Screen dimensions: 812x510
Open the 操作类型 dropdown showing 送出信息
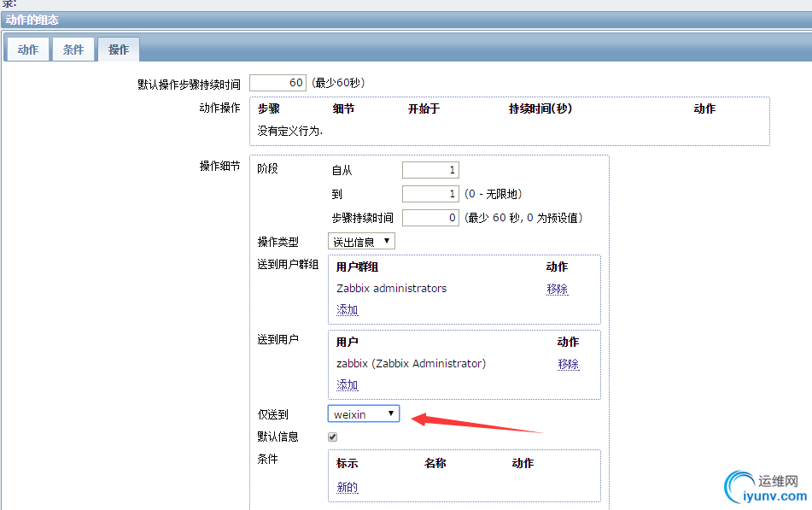point(361,242)
